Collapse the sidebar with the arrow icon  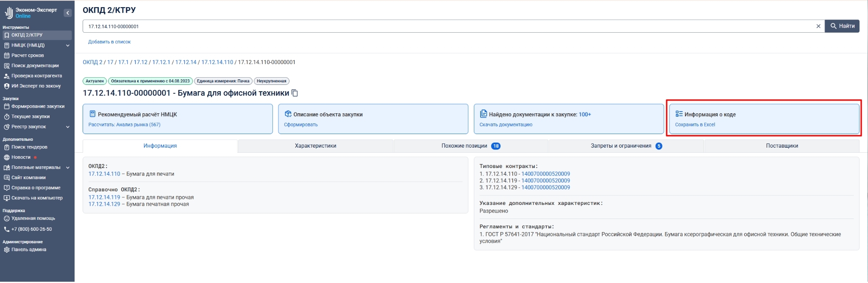(x=67, y=13)
